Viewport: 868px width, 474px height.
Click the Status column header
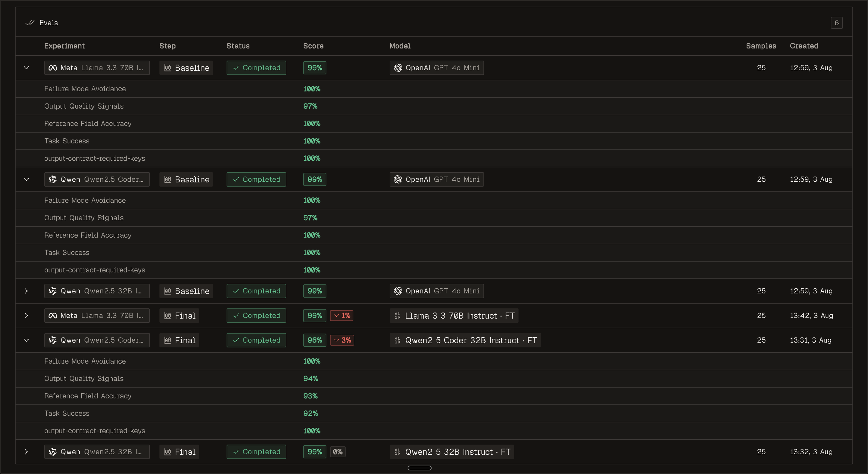[x=238, y=46]
